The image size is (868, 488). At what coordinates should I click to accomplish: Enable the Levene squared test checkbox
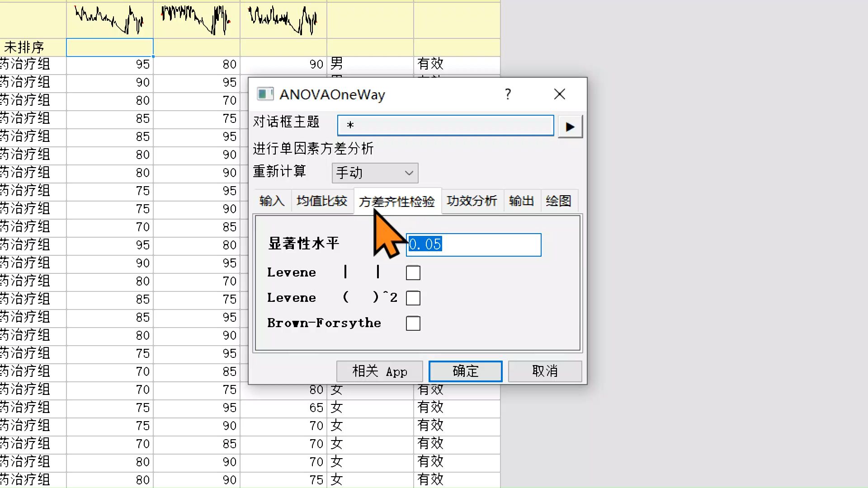click(x=413, y=298)
